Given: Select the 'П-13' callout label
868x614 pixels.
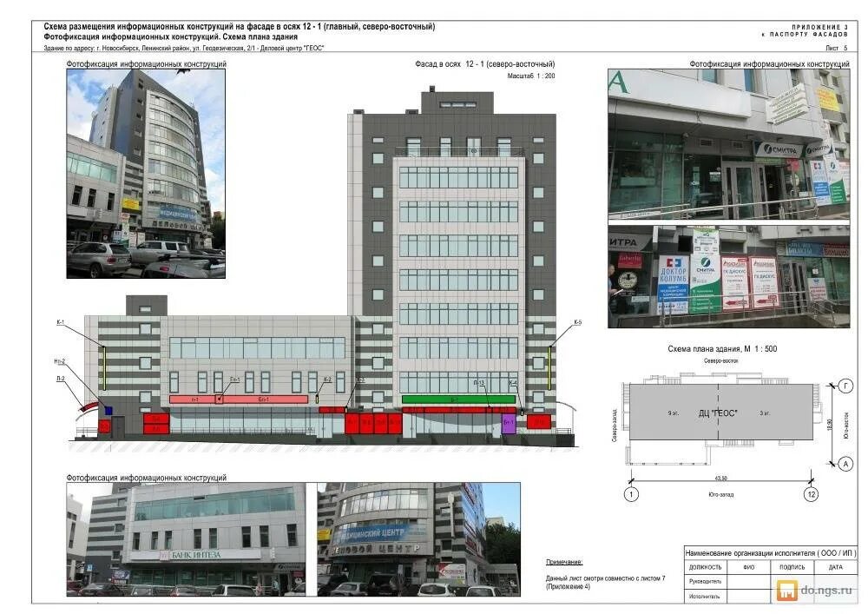Looking at the screenshot, I should pyautogui.click(x=479, y=383).
